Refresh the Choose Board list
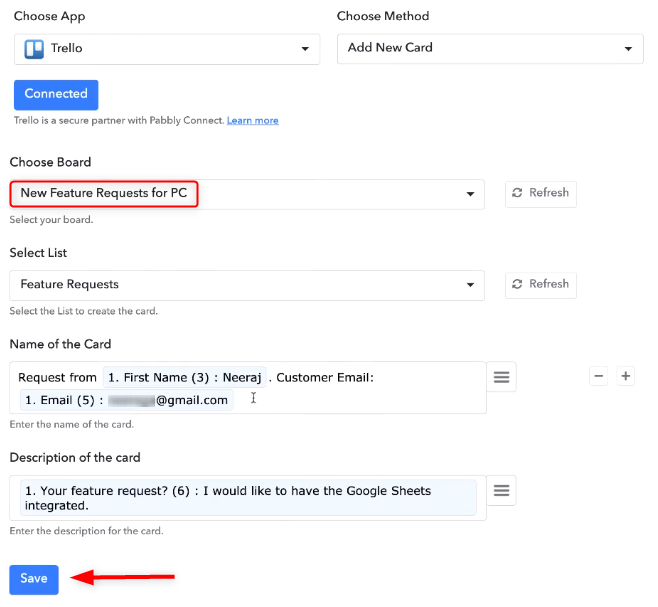This screenshot has height=607, width=658. click(x=540, y=194)
